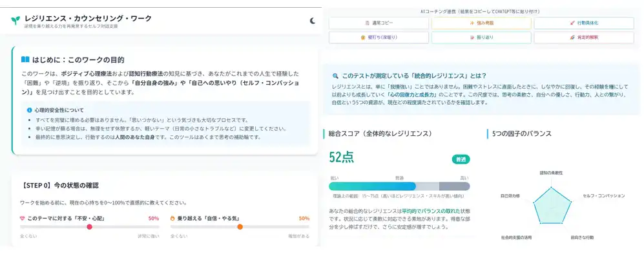Click the total score progress bar

[399, 186]
